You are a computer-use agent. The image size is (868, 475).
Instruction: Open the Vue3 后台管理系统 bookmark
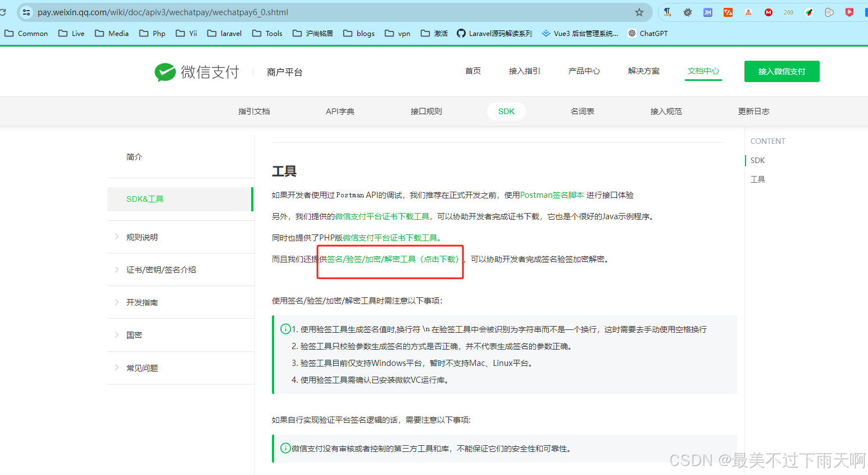(580, 34)
